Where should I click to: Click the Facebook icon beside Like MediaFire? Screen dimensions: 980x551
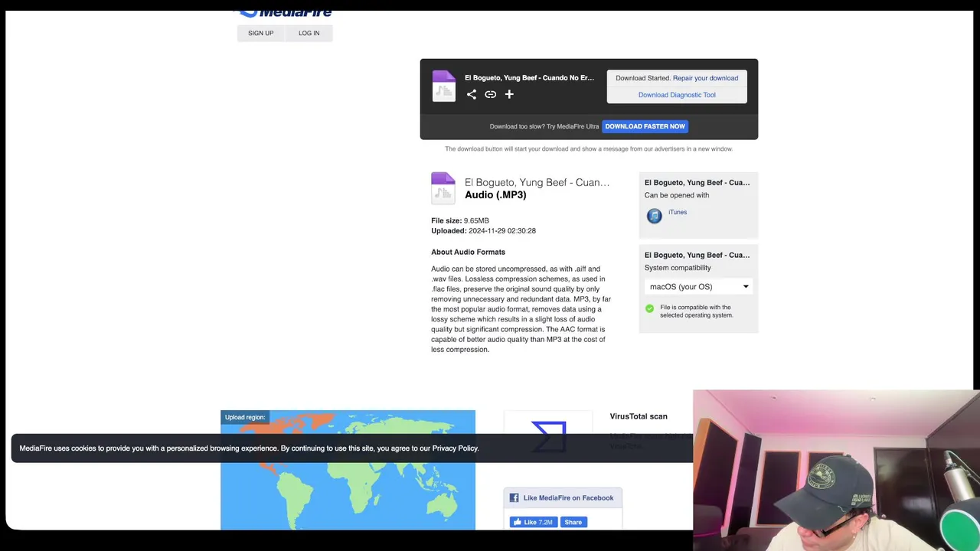(x=514, y=497)
